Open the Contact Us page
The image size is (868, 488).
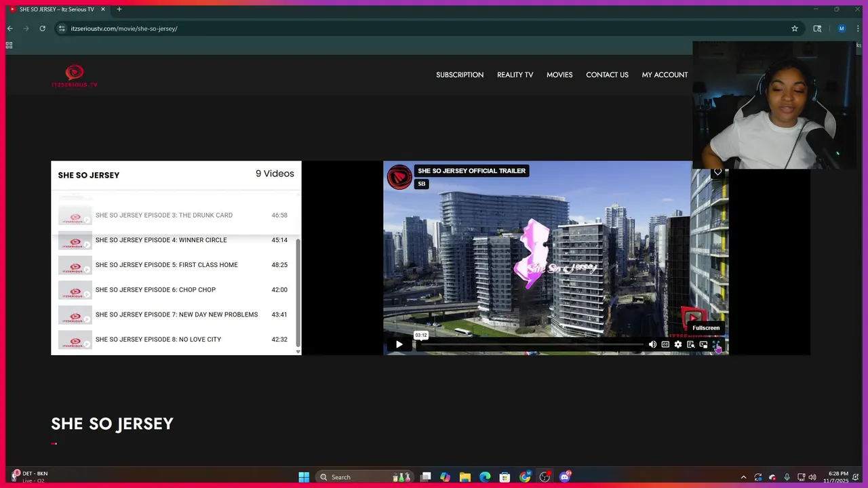coord(607,75)
